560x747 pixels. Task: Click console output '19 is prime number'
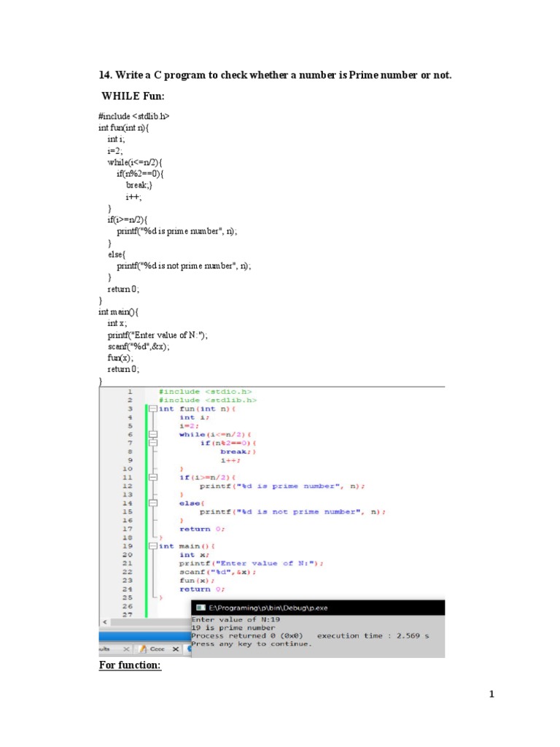point(233,628)
